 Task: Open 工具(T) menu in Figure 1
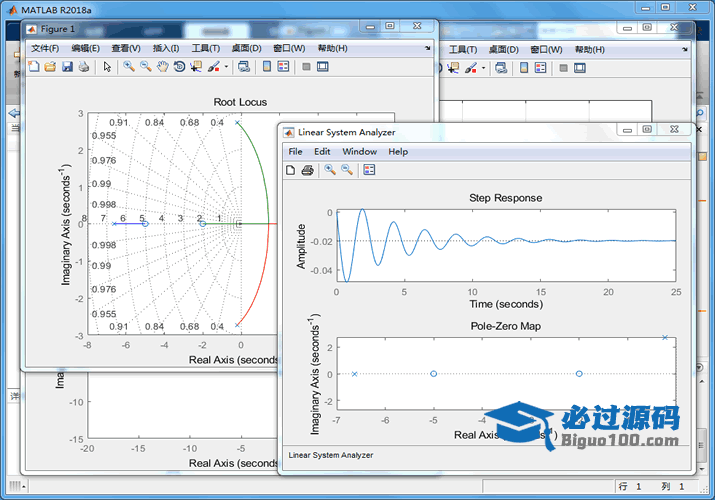tap(206, 48)
